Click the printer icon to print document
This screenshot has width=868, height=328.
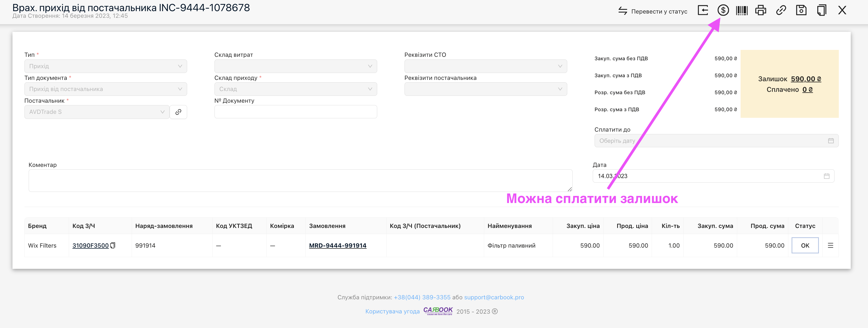760,10
